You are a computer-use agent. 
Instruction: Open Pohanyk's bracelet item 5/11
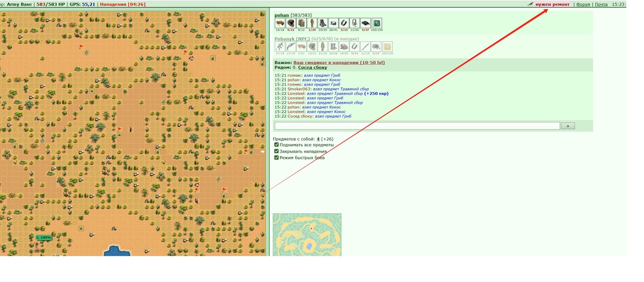coord(355,46)
